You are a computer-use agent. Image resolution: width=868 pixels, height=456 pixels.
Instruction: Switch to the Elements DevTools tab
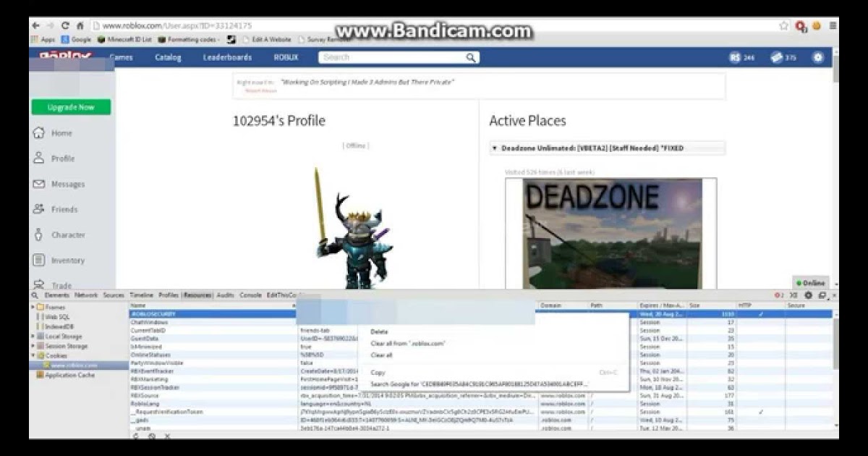(x=57, y=295)
